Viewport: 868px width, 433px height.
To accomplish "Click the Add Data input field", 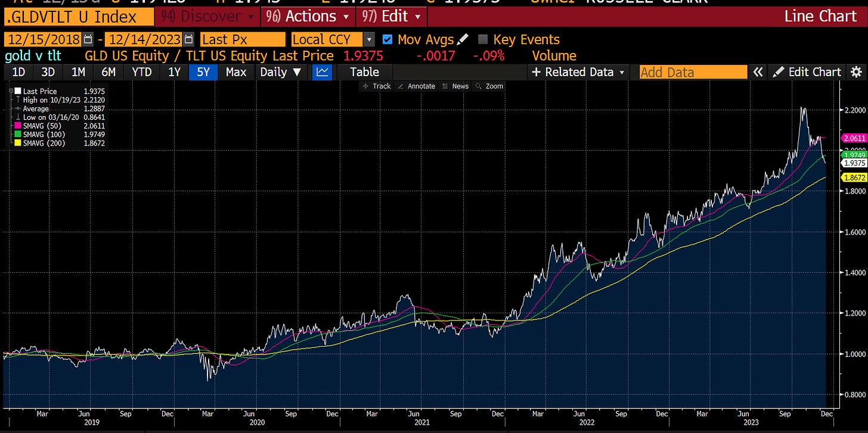I will tap(693, 72).
